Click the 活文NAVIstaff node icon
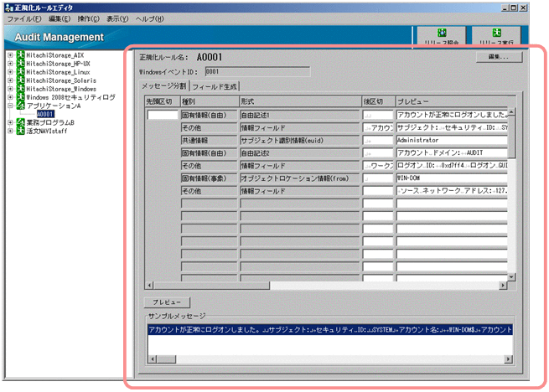Image resolution: width=549 pixels, height=392 pixels. pos(19,131)
